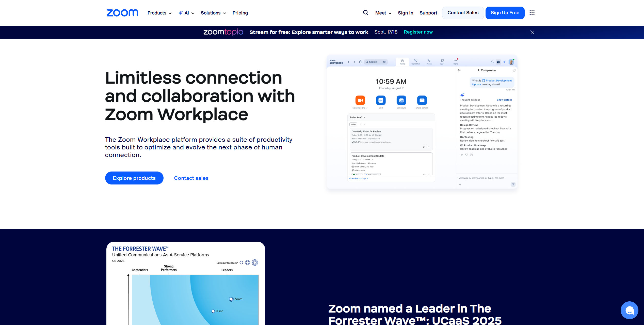The width and height of the screenshot is (644, 325).
Task: Expand the 'Today, Aug 7' date dropdown
Action: coord(358,117)
